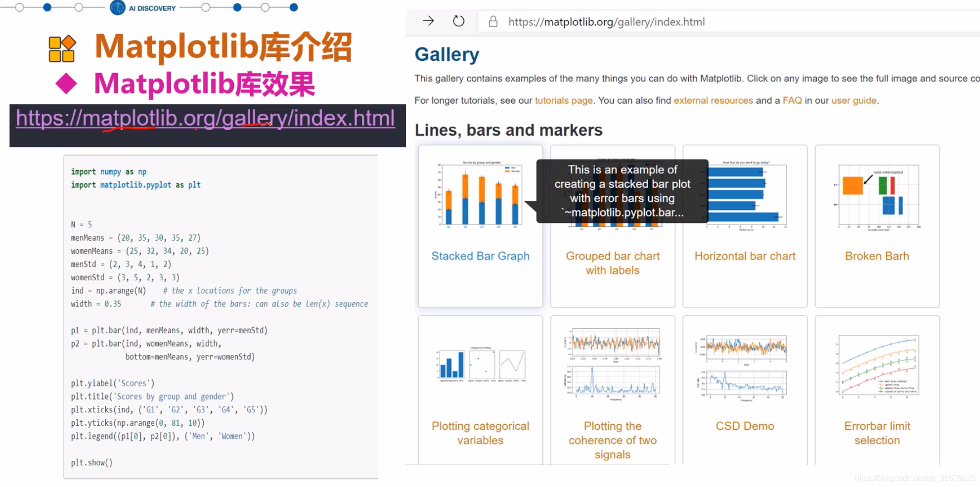Click the Matplotlib库介绍 slide title

coord(223,47)
